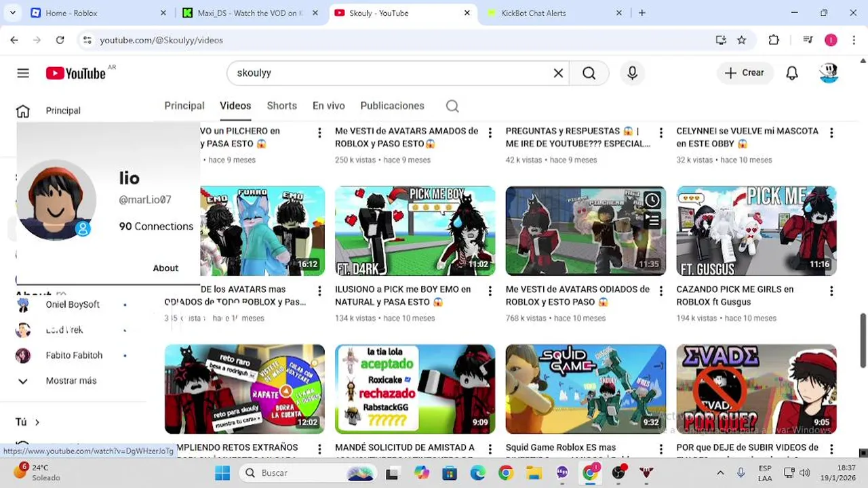This screenshot has height=488, width=868.
Task: Open the En vivo tab
Action: [329, 106]
